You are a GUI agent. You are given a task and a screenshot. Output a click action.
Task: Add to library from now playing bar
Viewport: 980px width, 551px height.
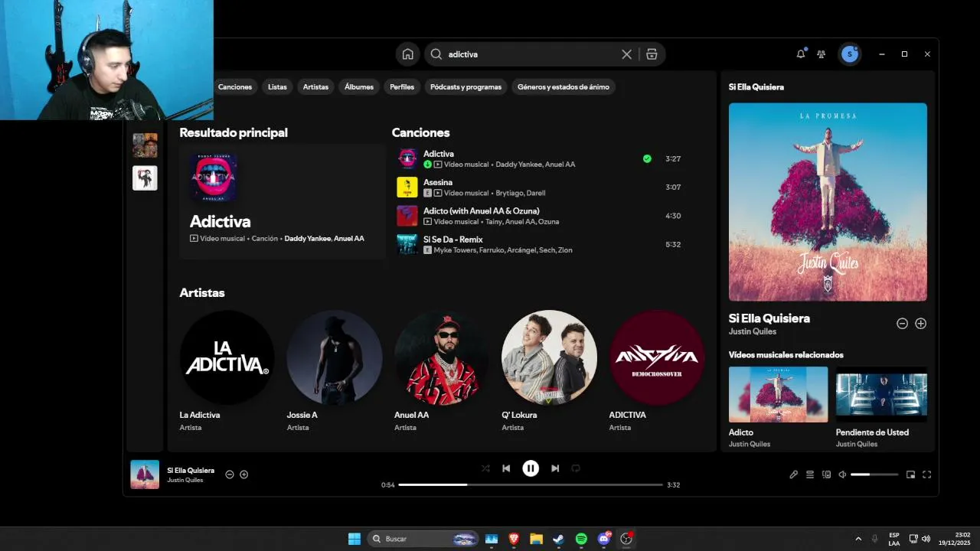tap(244, 474)
